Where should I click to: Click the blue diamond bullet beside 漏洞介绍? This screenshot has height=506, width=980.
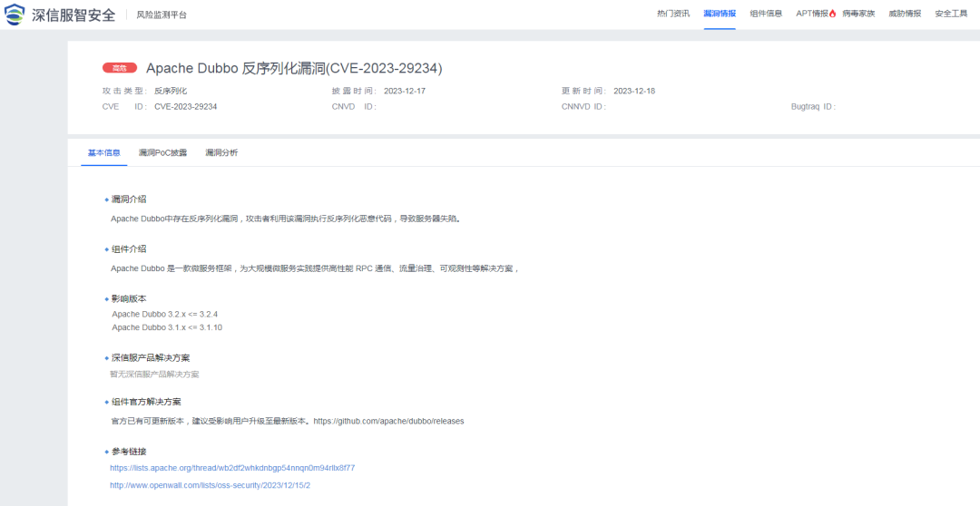tap(107, 199)
